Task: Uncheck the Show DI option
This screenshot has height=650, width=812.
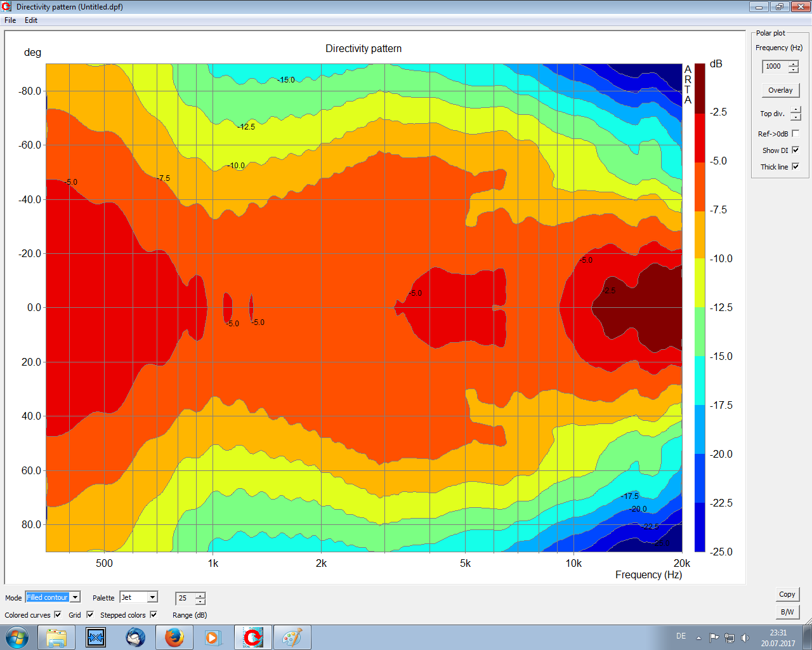Action: click(796, 150)
